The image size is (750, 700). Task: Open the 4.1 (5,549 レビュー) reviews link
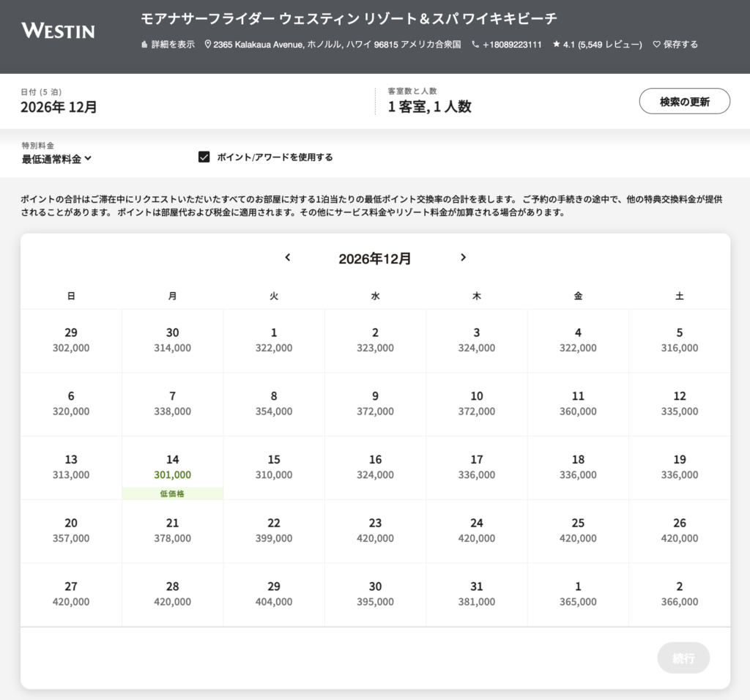602,45
